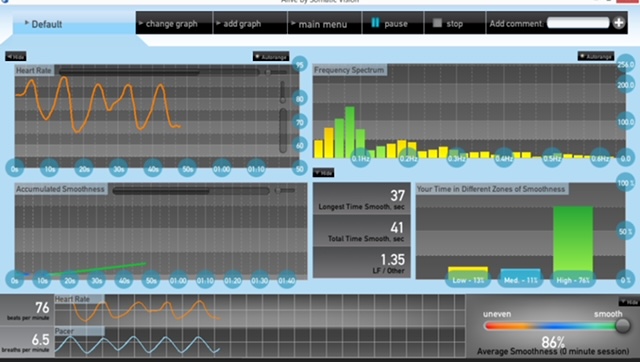
Task: Click the 01:10 time marker on Heart Rate graph
Action: coord(256,169)
